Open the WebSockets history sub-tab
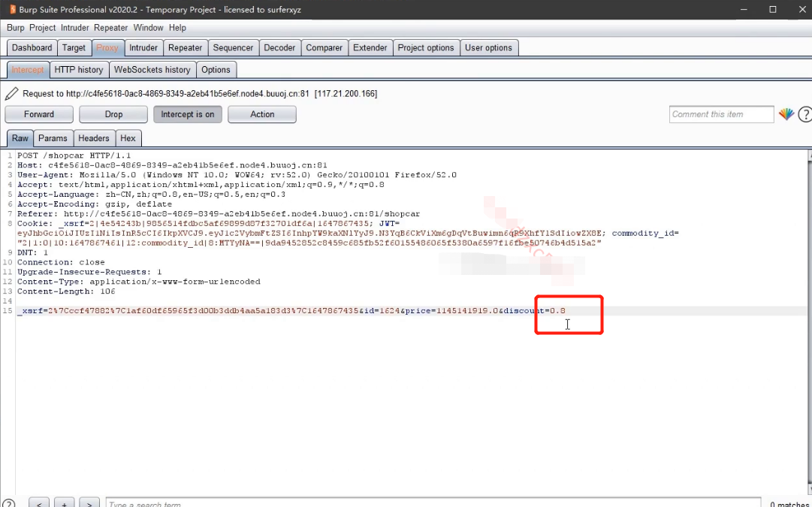The image size is (812, 507). 152,70
